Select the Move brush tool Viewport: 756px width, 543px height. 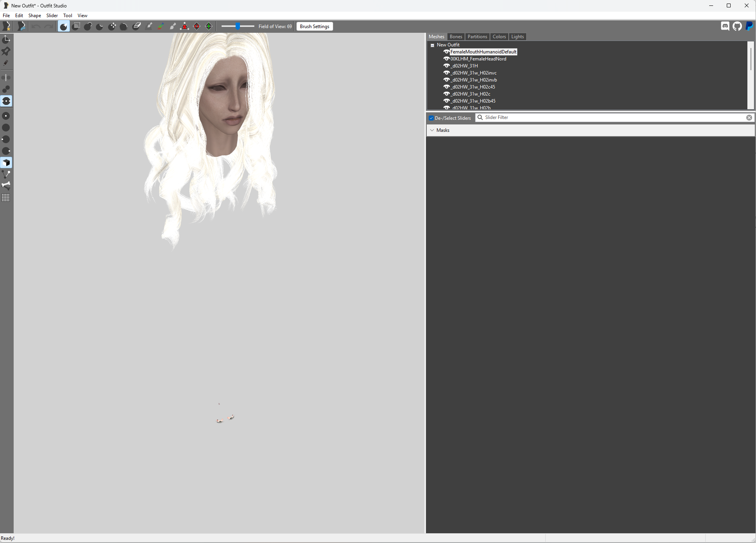(x=112, y=26)
